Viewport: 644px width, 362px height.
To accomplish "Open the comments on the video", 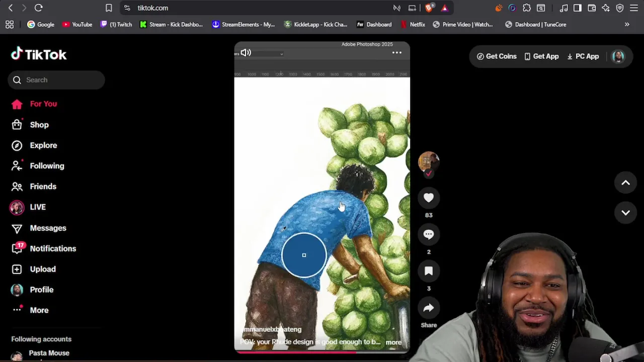I will pyautogui.click(x=429, y=234).
